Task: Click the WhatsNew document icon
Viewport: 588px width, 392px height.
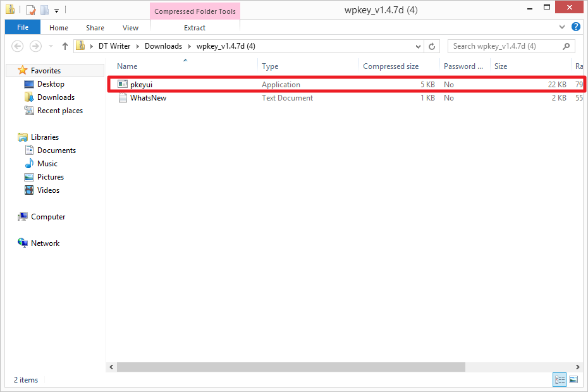Action: [123, 98]
